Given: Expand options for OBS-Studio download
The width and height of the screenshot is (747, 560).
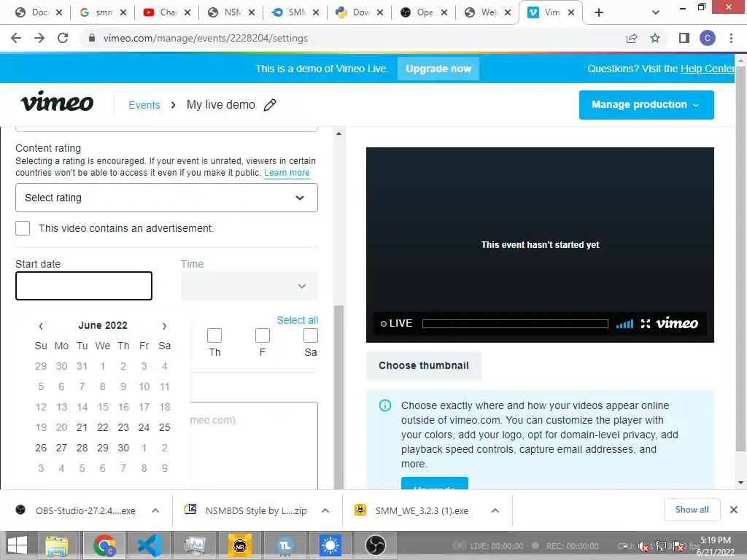Looking at the screenshot, I should point(155,510).
